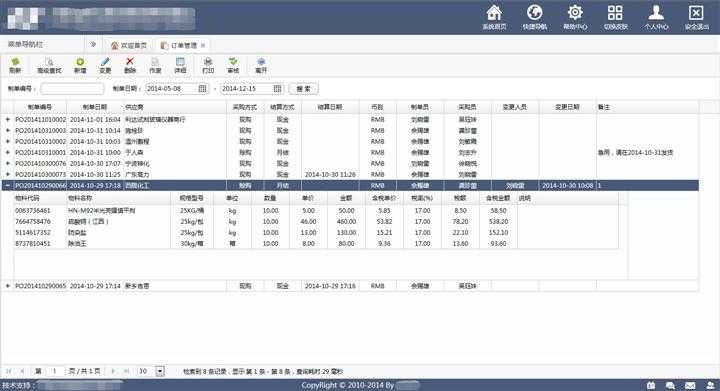
Task: Expand order row PO201410290065
Action: pyautogui.click(x=7, y=286)
